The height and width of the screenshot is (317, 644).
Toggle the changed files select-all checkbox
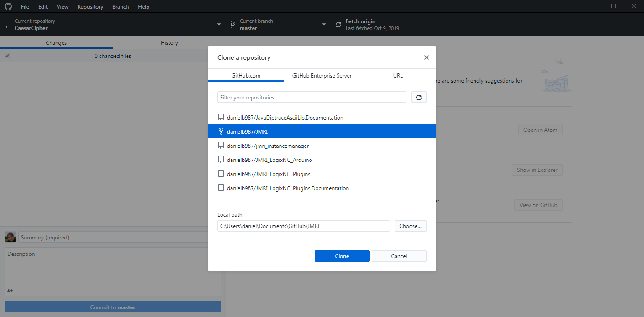[x=7, y=56]
